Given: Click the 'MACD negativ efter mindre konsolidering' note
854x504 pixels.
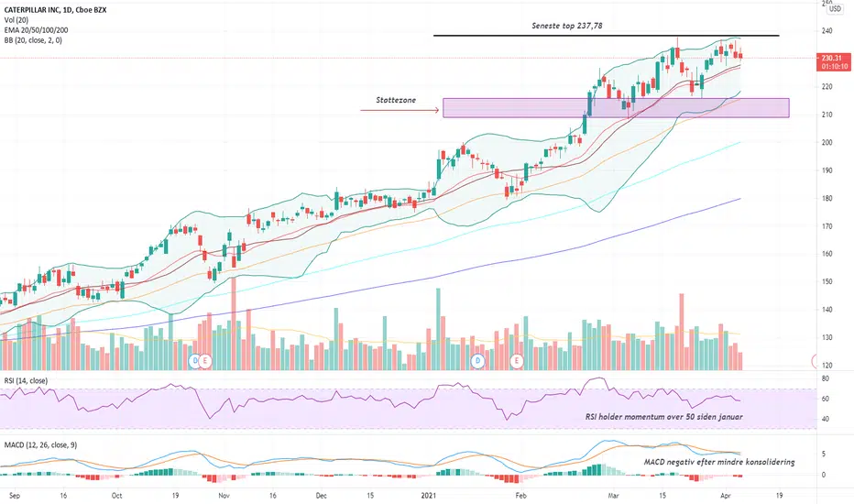Looking at the screenshot, I should pos(719,462).
